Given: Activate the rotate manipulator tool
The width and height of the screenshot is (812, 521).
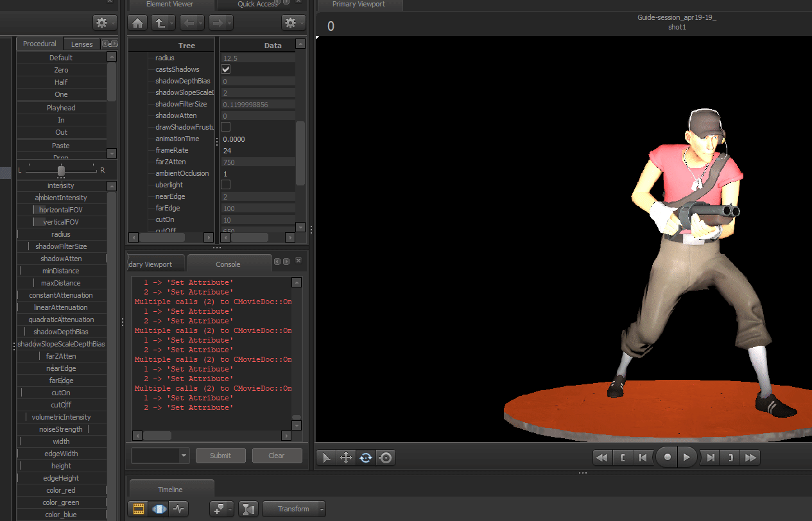Looking at the screenshot, I should [366, 457].
